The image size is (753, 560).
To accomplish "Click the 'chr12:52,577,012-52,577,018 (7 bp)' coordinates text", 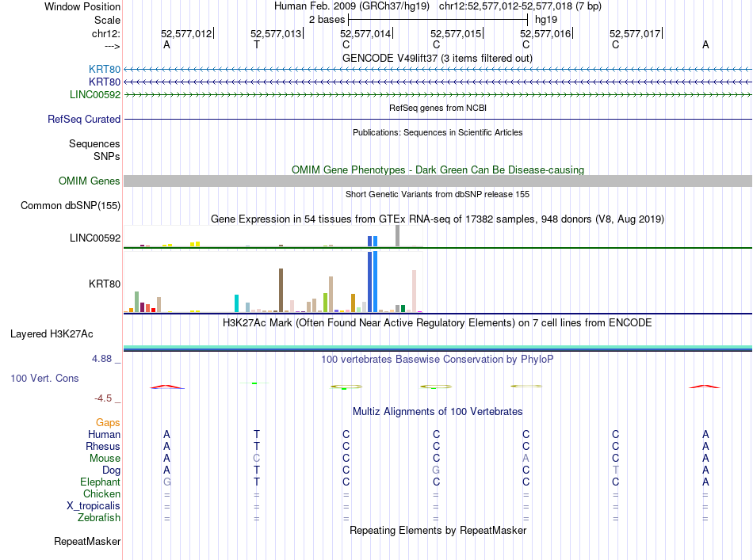I will tap(520, 6).
